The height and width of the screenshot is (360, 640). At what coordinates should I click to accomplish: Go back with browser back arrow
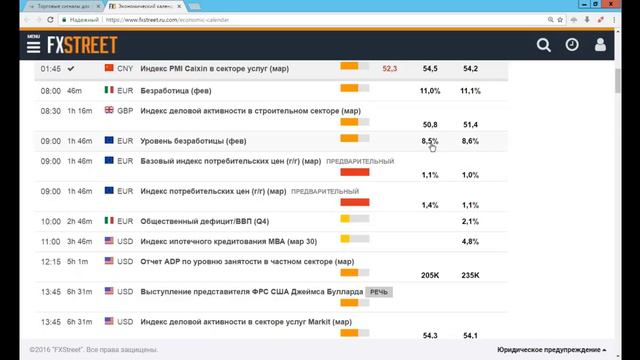click(27, 20)
